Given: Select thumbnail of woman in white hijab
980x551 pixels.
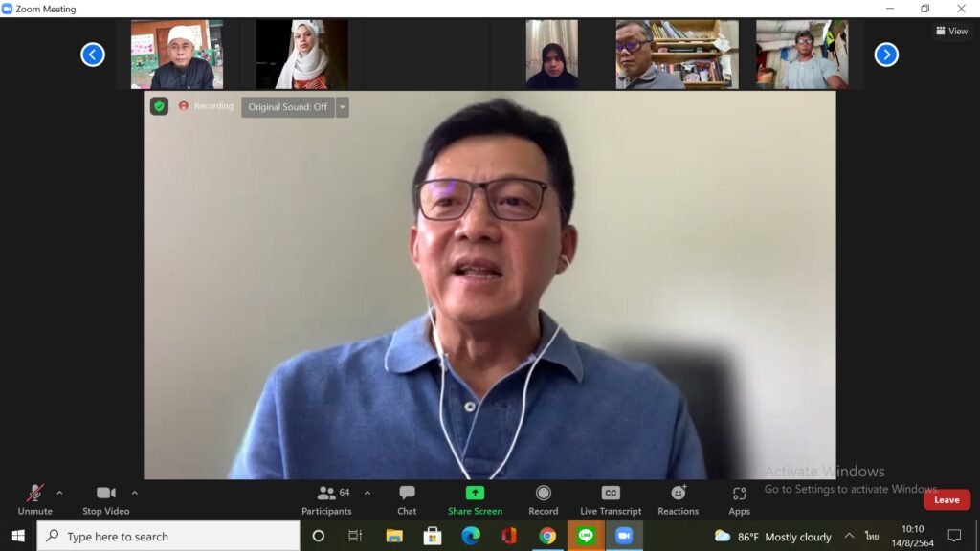Looking at the screenshot, I should click(301, 55).
